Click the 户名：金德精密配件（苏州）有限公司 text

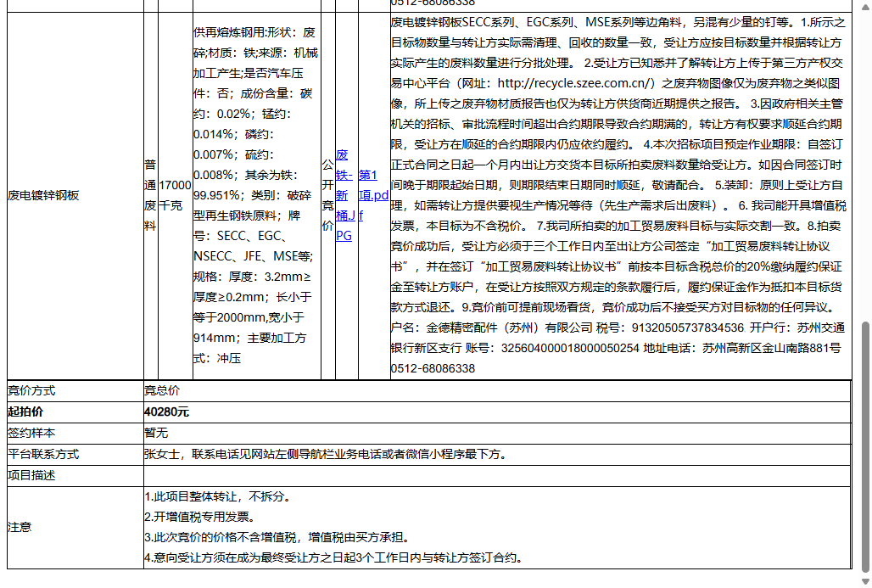tap(491, 328)
